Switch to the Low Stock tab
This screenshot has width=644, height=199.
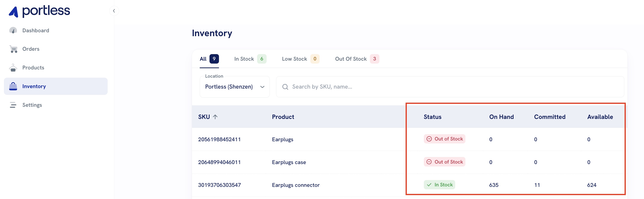coord(301,59)
